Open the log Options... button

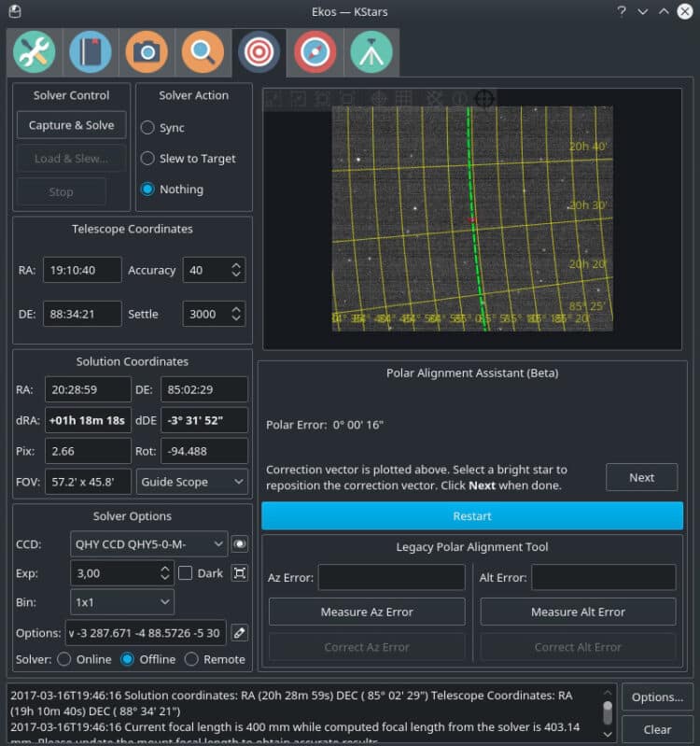point(657,697)
